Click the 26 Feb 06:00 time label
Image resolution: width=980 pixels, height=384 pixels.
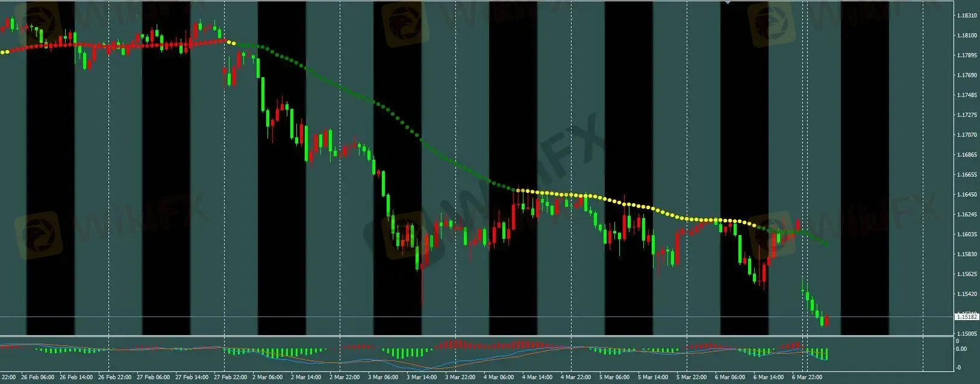tap(37, 377)
